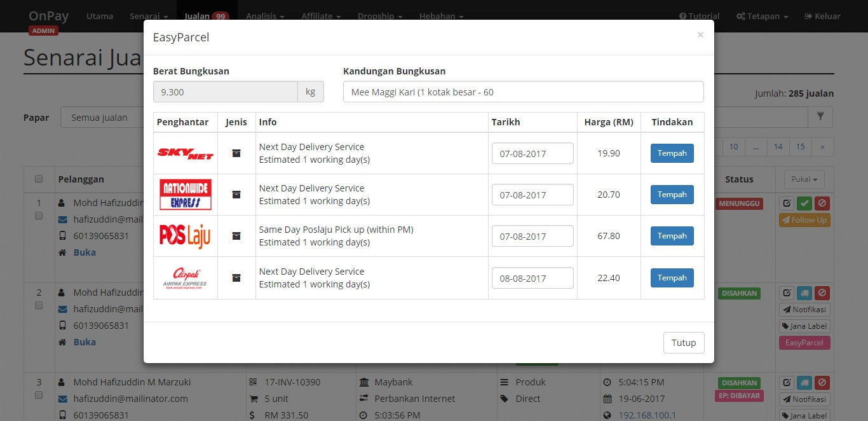Screen dimensions: 868x421
Task: Click red cancel icon for EP: DIBAYAR sale
Action: pyautogui.click(x=822, y=383)
